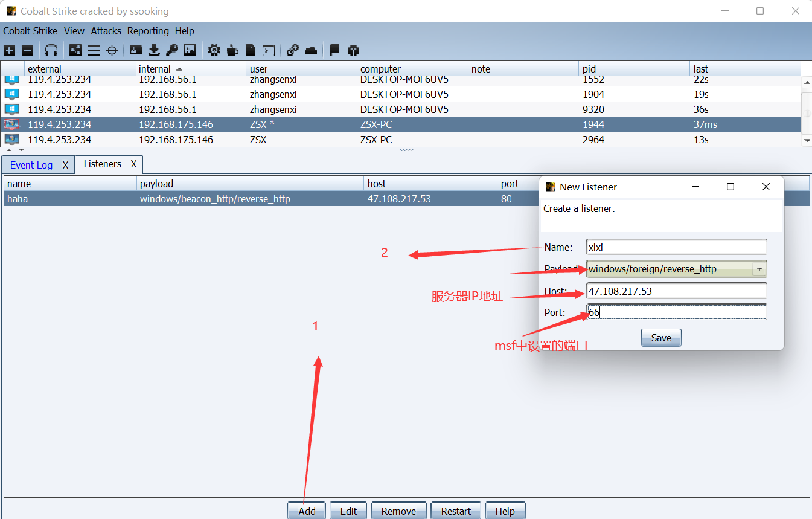Sort sessions by computer column header
The height and width of the screenshot is (519, 812).
click(413, 69)
